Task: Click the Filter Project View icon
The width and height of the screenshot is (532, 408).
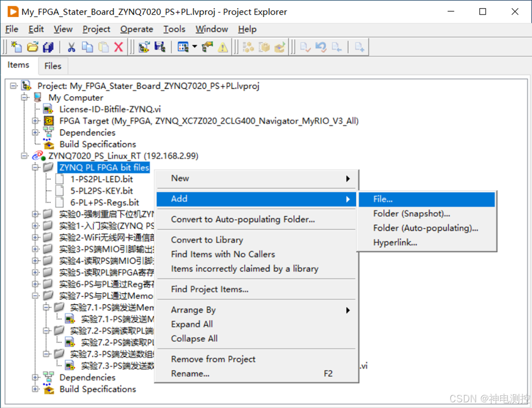Action: click(x=183, y=47)
